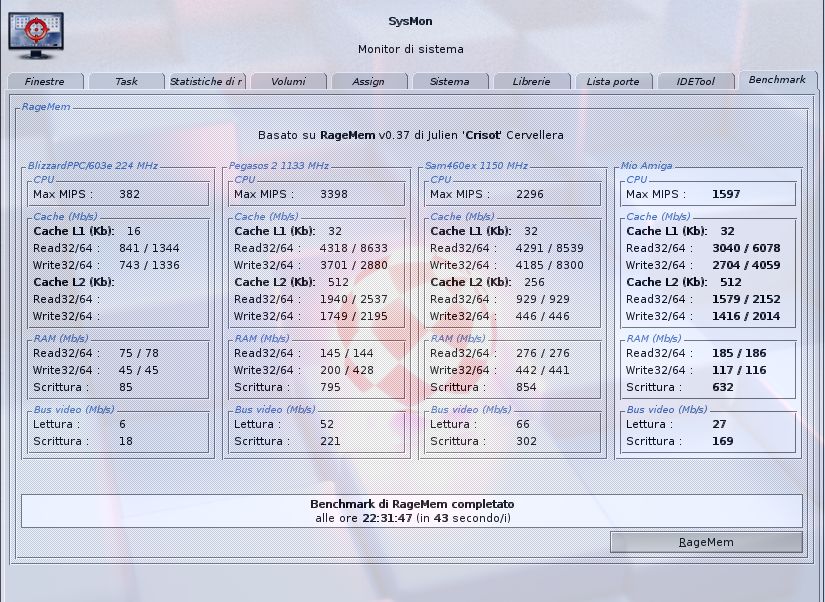Image resolution: width=825 pixels, height=602 pixels.
Task: Select the Statistiche di r tab
Action: [x=206, y=81]
